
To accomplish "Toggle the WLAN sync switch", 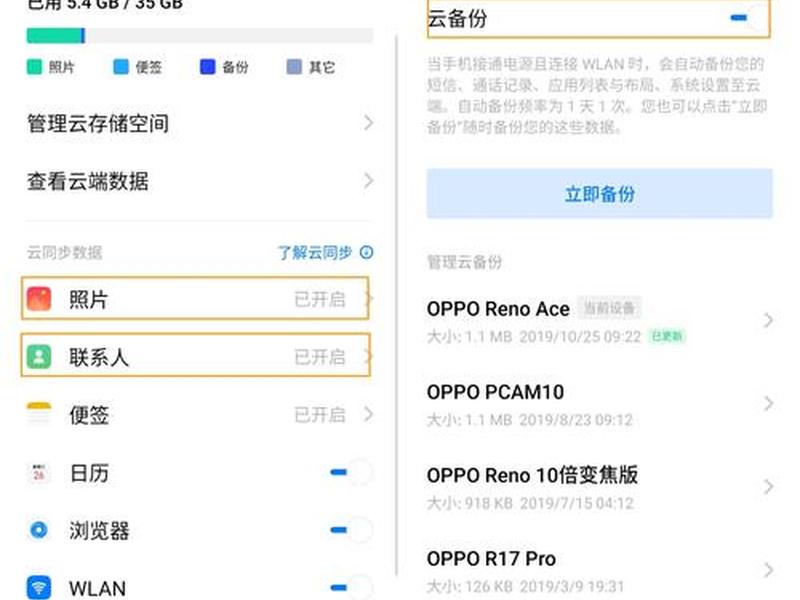I will (352, 587).
